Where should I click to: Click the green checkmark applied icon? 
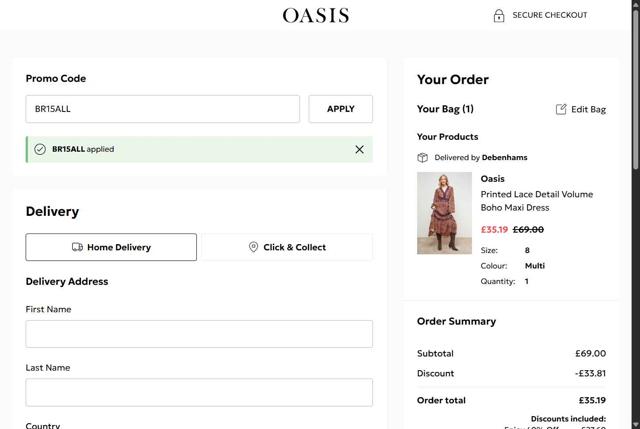pyautogui.click(x=40, y=149)
